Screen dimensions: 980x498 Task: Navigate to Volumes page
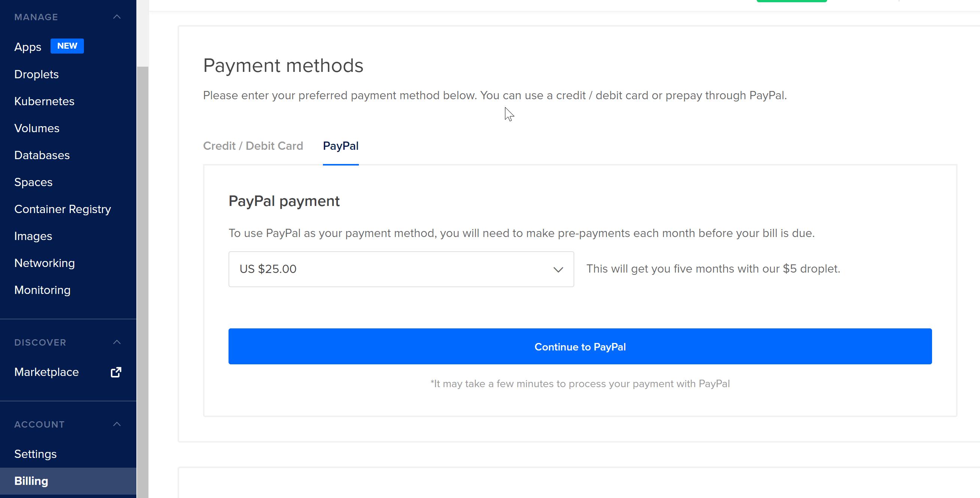coord(37,128)
